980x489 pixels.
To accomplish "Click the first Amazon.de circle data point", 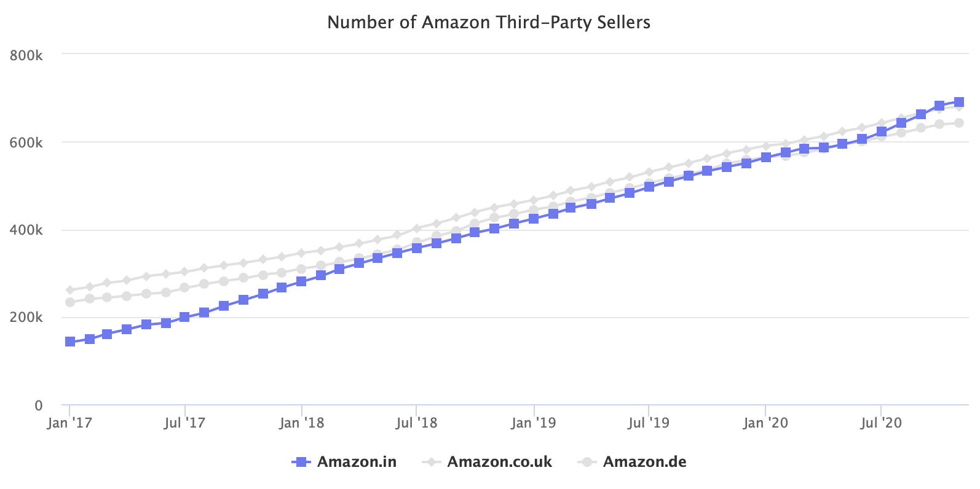I will (x=70, y=302).
